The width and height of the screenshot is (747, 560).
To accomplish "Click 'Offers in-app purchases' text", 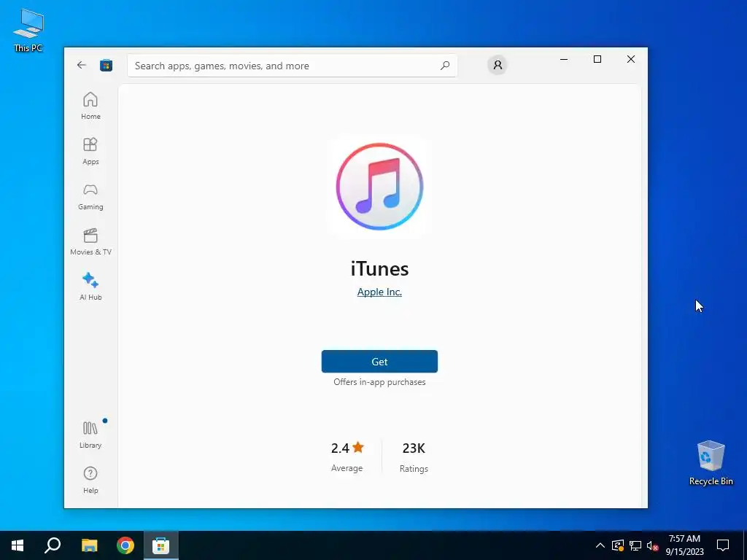I will coord(379,382).
